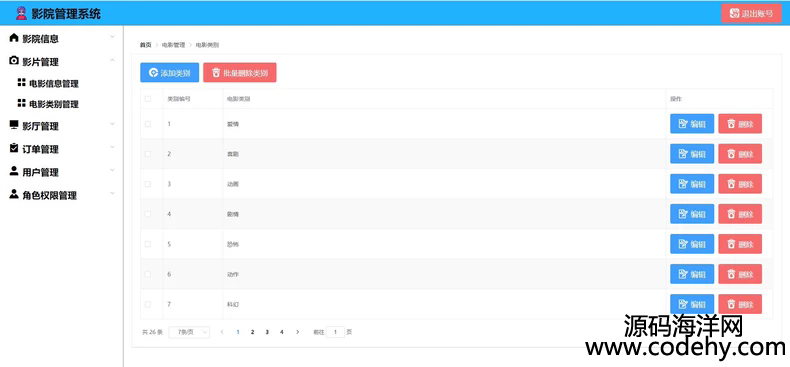Screen dimensions: 790x367
Task: Open 电影类别管理 submenu item
Action: coord(54,104)
